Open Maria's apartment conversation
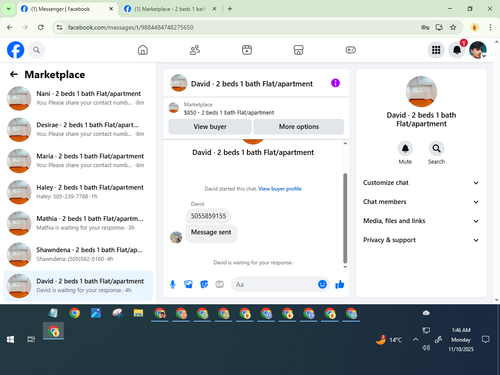This screenshot has width=500, height=375. click(x=78, y=161)
